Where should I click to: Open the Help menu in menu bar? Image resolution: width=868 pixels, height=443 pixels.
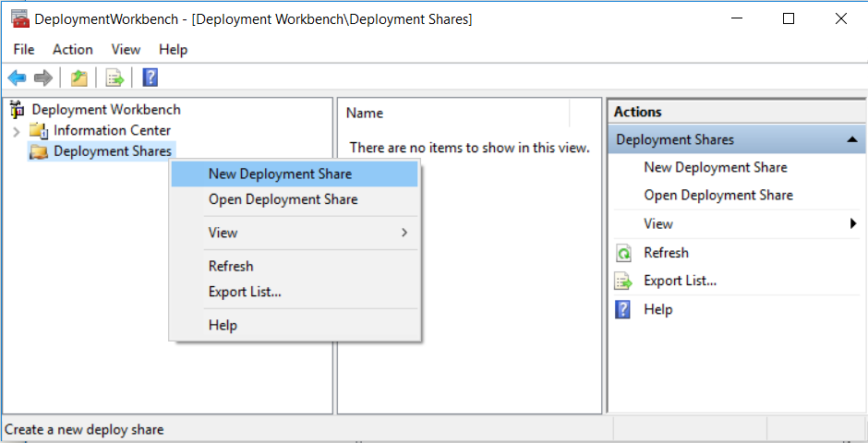coord(174,50)
